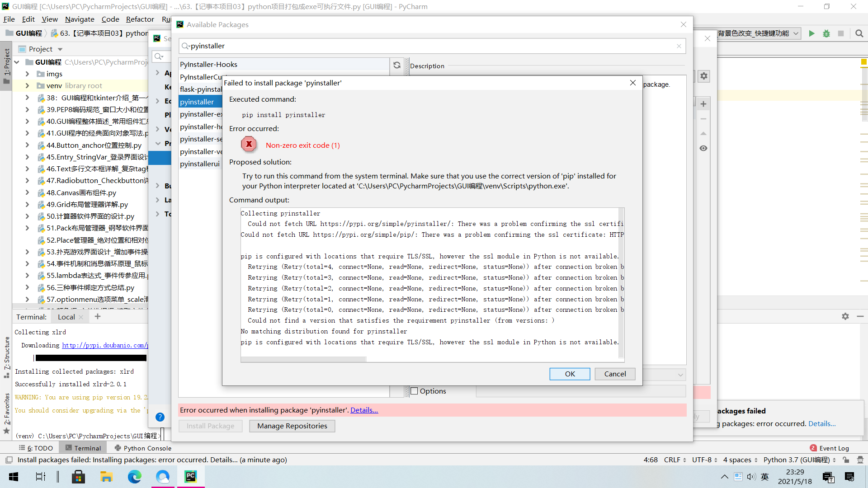Open 48.Canvas画布组件.py file
This screenshot has height=488, width=868.
pos(81,192)
